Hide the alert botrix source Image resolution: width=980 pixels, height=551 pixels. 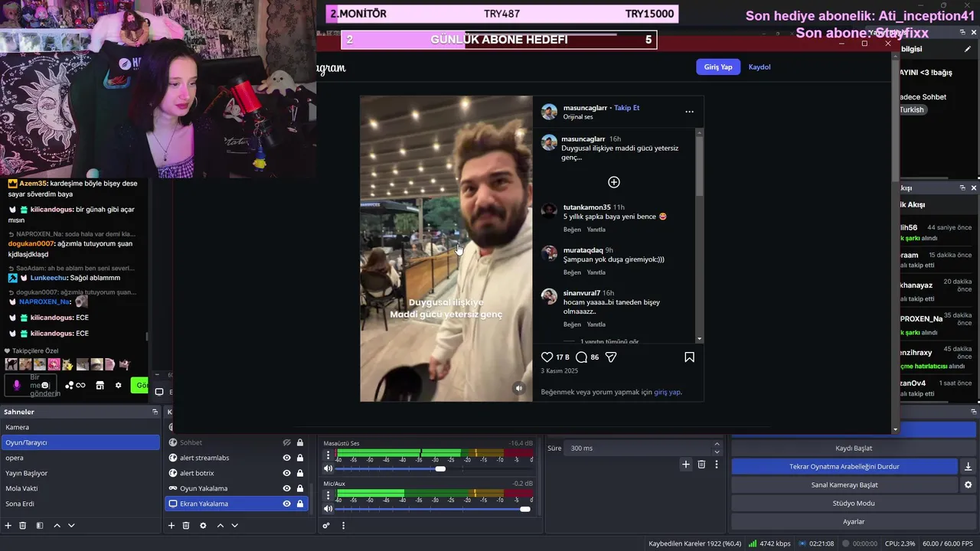point(286,473)
